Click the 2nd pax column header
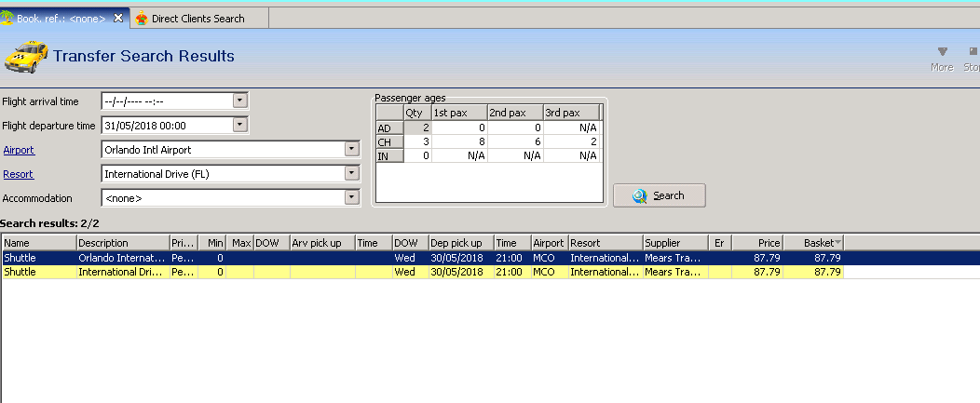 (x=516, y=114)
